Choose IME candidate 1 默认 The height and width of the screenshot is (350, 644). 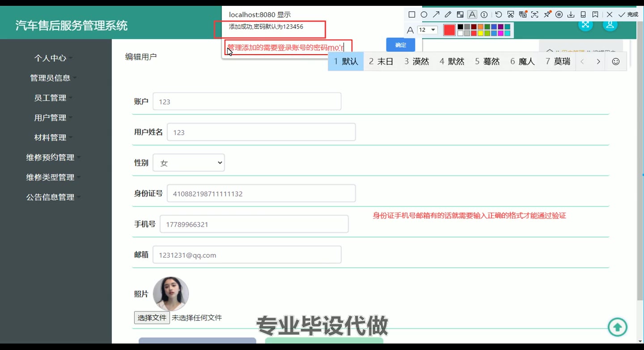pos(346,61)
